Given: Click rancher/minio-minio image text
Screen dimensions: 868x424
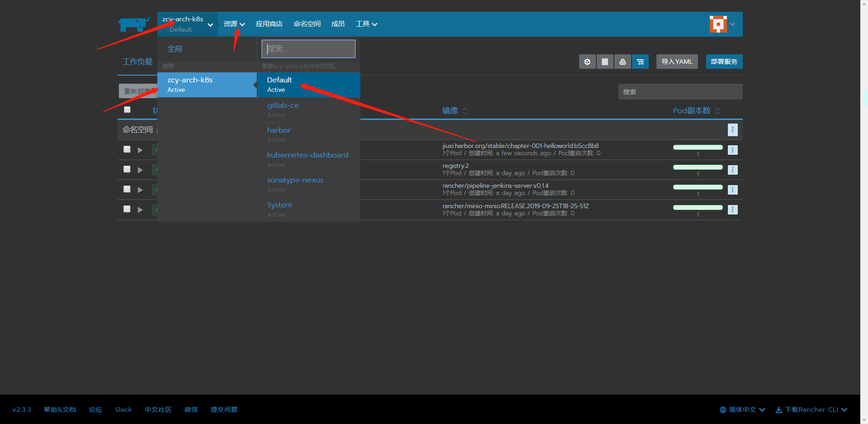Looking at the screenshot, I should point(515,206).
